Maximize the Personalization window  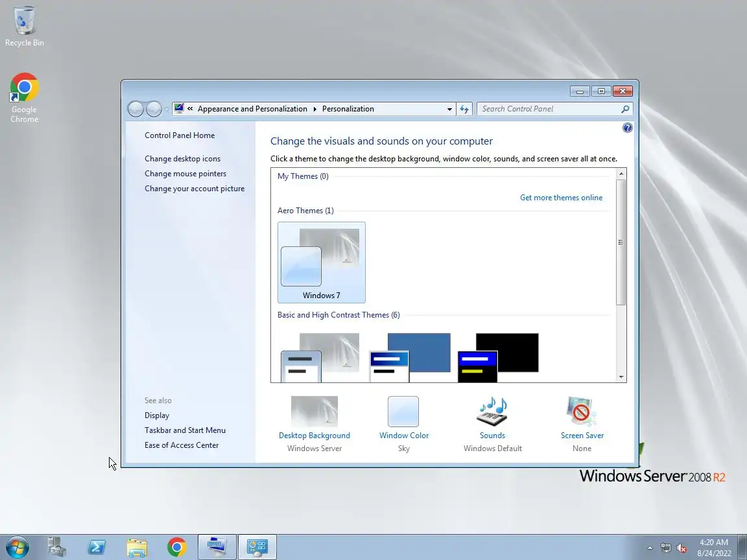click(601, 91)
